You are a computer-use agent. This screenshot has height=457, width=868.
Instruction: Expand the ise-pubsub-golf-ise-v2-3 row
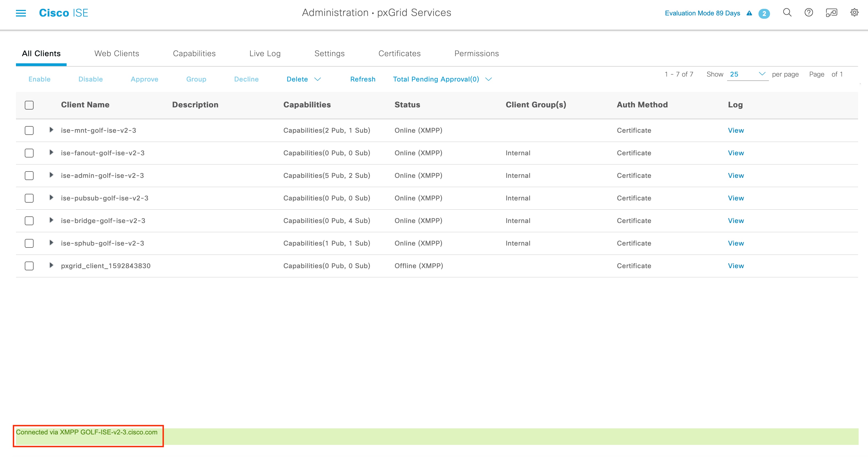point(51,197)
